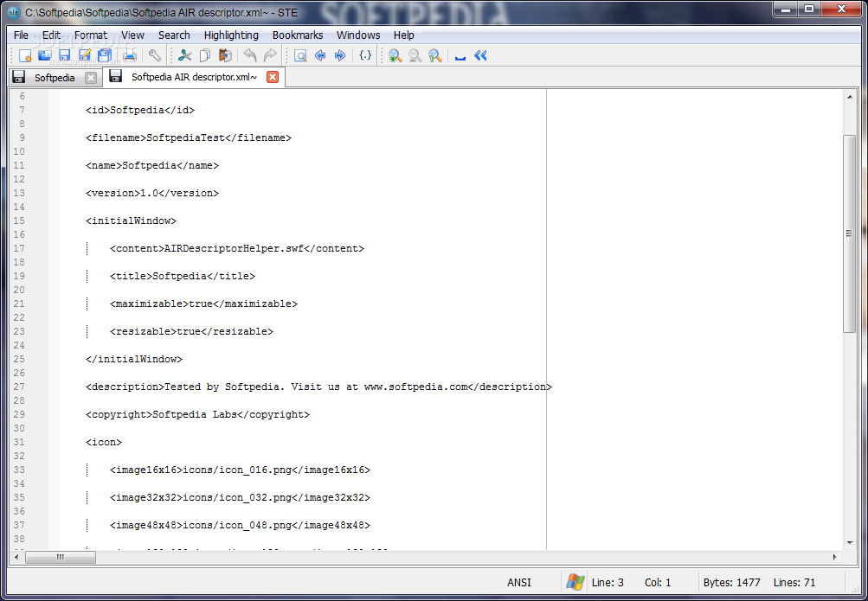Screen dimensions: 868x601
Task: Open the Help menu
Action: click(403, 35)
